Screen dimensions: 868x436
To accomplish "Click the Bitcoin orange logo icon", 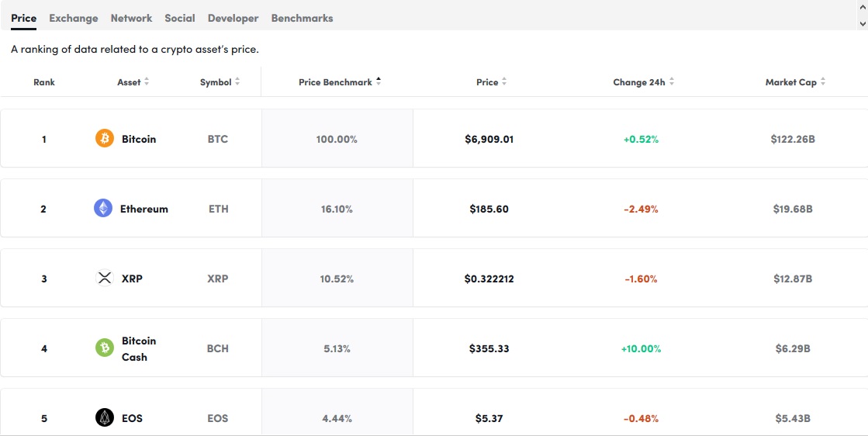I will tap(104, 139).
